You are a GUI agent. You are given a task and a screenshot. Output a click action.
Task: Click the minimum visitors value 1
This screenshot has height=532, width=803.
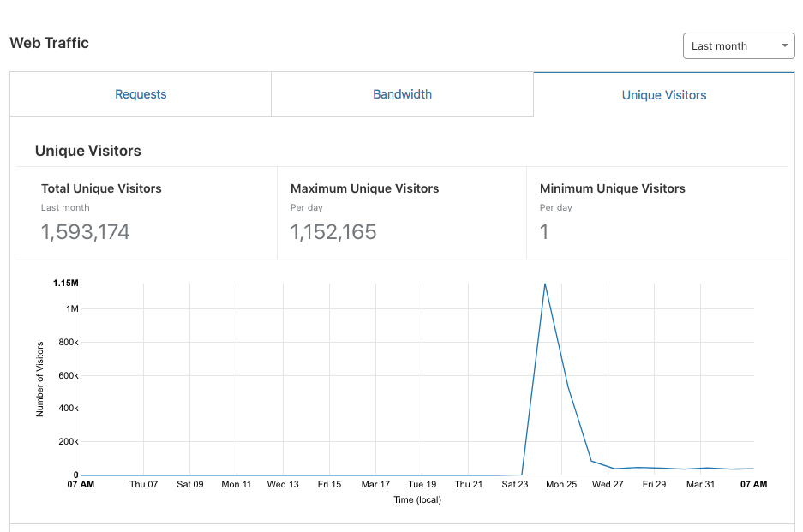coord(544,232)
